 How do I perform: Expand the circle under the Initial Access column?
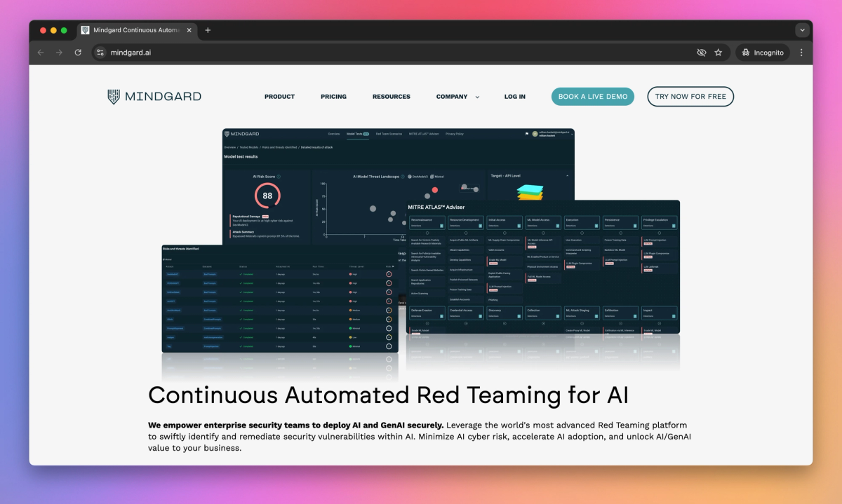pos(504,233)
